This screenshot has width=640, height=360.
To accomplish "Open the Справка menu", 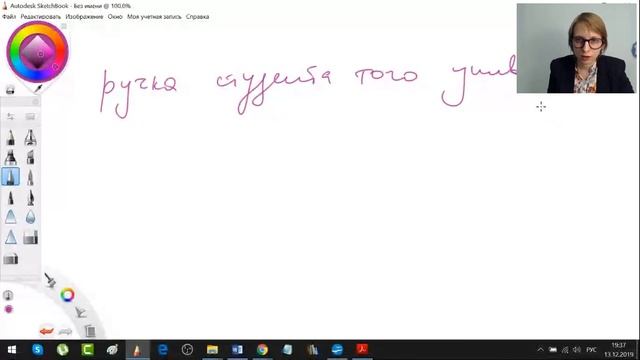I will pyautogui.click(x=198, y=17).
